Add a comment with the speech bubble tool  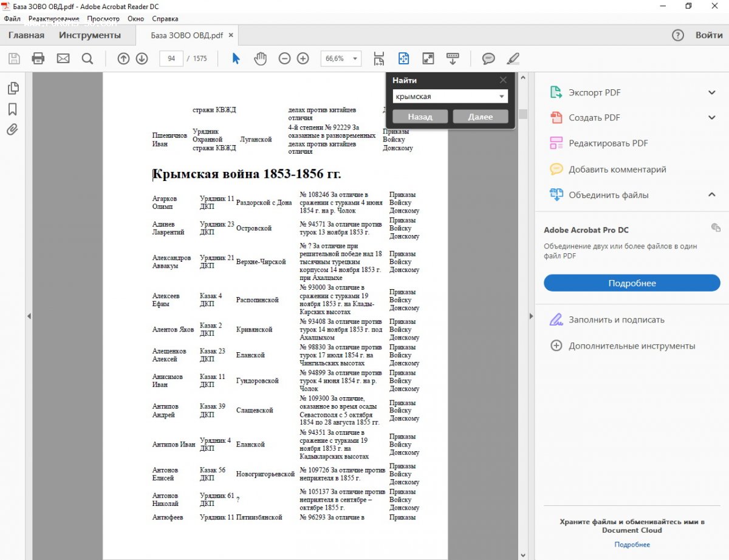488,58
